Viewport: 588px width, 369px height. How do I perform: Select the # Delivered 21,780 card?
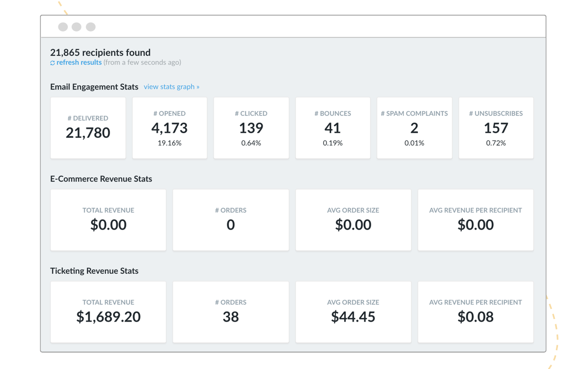coord(88,128)
